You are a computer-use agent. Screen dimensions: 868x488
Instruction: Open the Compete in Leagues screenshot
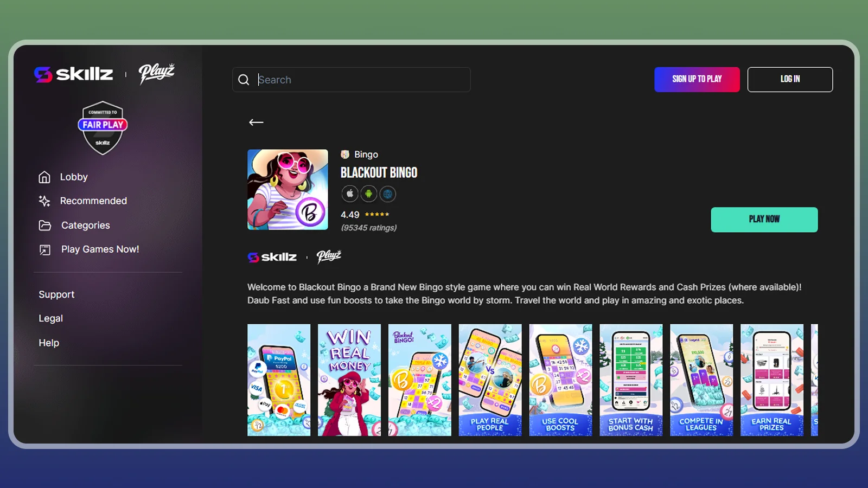pyautogui.click(x=701, y=380)
